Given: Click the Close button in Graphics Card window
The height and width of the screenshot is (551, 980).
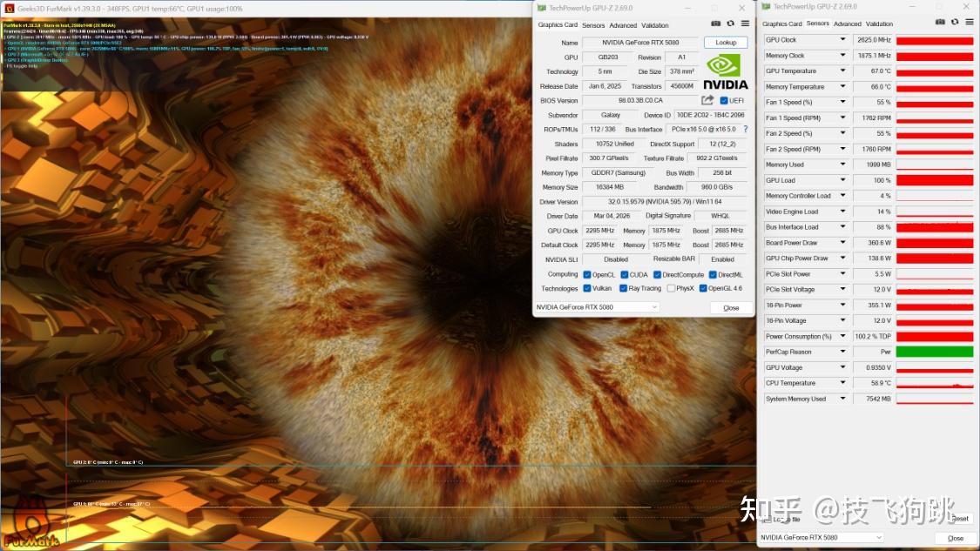Looking at the screenshot, I should tap(731, 308).
